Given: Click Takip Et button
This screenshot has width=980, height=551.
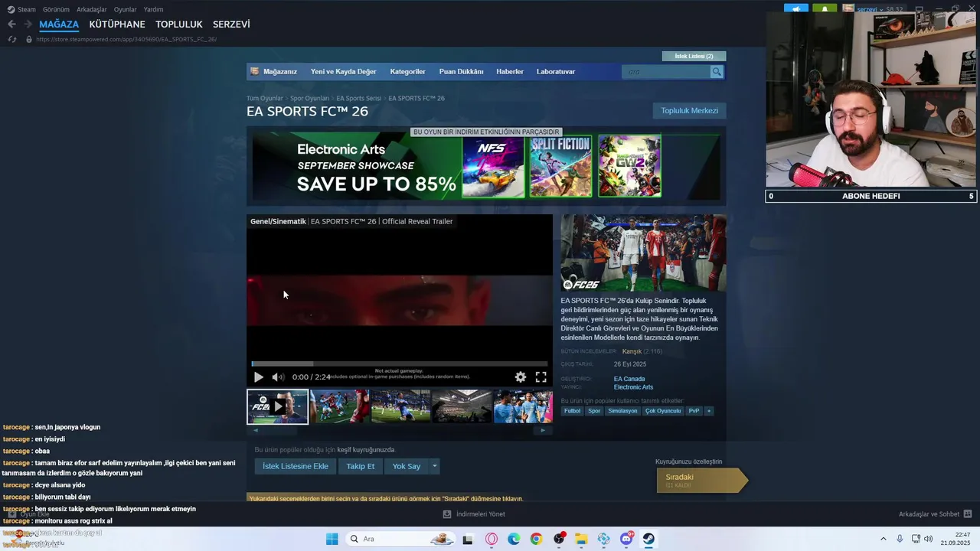Looking at the screenshot, I should coord(361,466).
